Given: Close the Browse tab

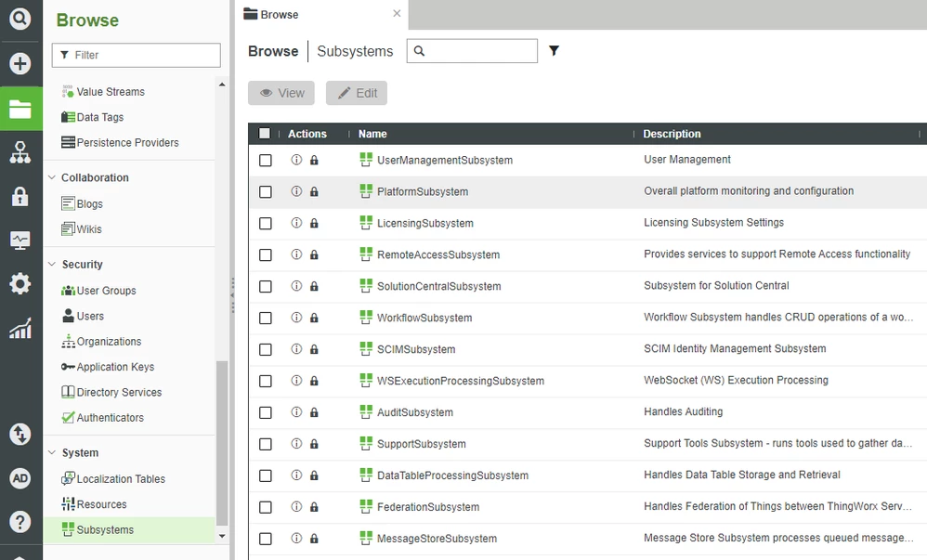Looking at the screenshot, I should [397, 13].
